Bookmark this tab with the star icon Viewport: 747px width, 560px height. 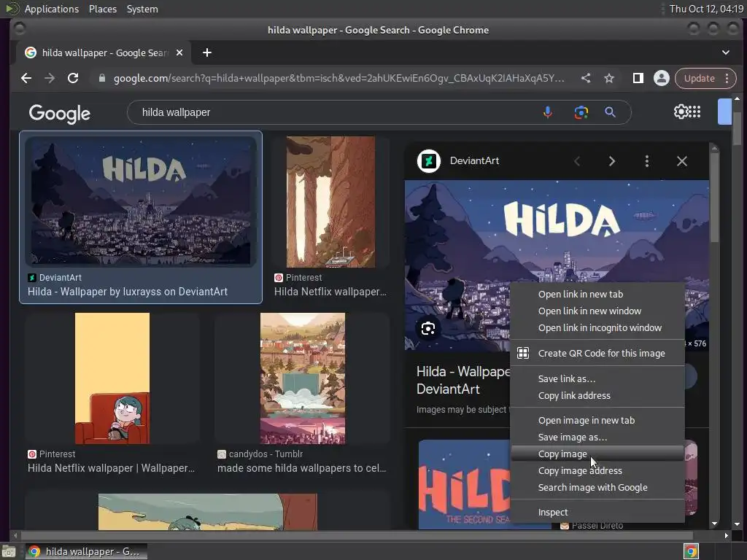[x=609, y=78]
